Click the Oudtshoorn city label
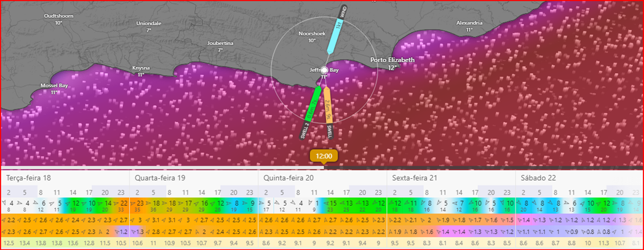The image size is (644, 250). tap(58, 16)
